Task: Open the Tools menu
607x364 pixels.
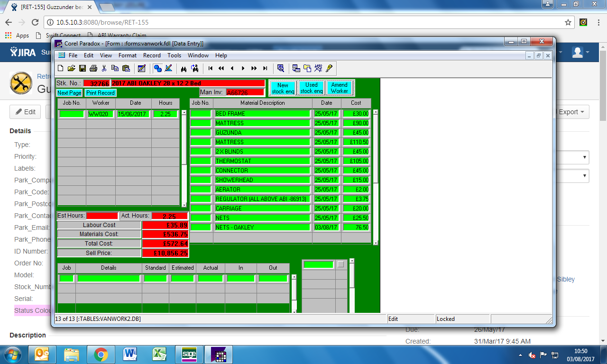Action: [174, 55]
